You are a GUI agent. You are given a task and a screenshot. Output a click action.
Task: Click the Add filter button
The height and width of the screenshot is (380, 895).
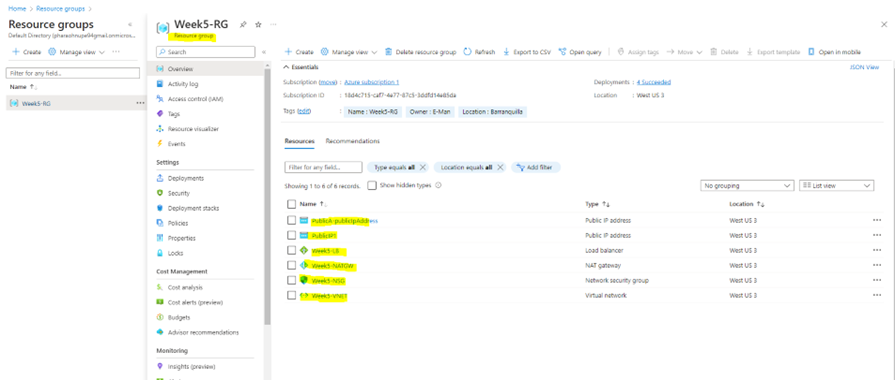coord(535,168)
